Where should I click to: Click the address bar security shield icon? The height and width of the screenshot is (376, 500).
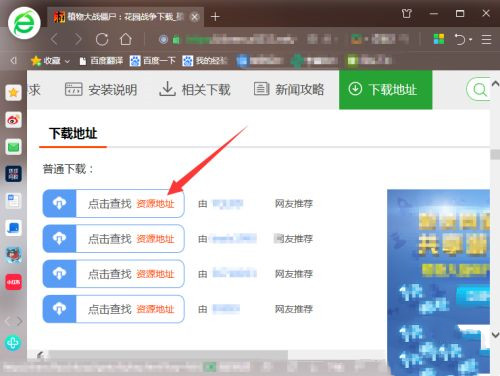click(163, 40)
